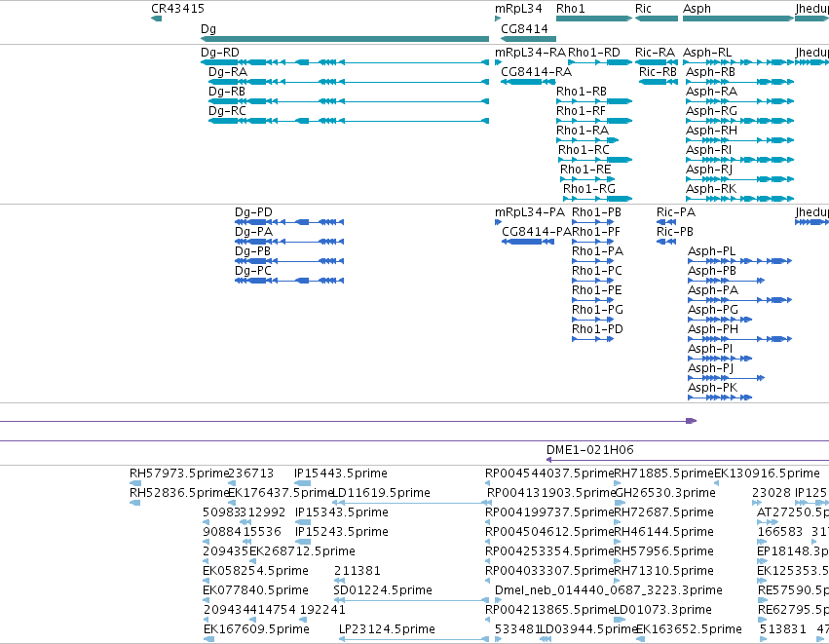Click the Rho1 gene bar
Screen dimensions: 829x644
pyautogui.click(x=594, y=19)
